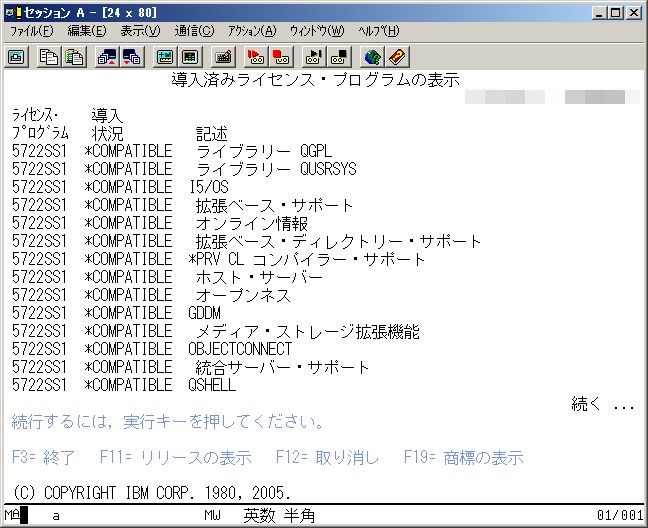Click the 続行するには prompt message

tap(168, 422)
